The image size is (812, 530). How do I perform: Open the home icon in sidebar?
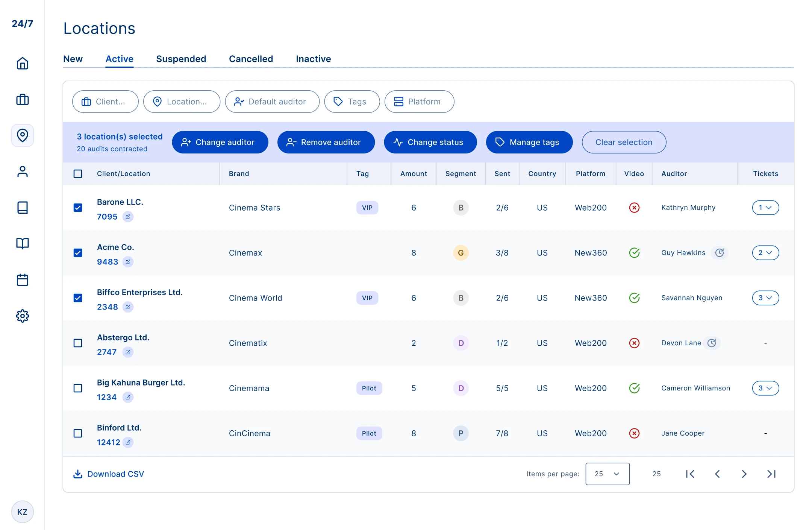[x=23, y=63]
